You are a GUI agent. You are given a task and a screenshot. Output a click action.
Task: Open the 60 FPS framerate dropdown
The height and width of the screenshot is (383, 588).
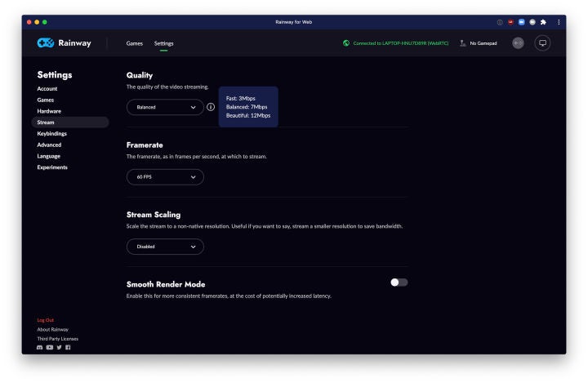pos(165,176)
